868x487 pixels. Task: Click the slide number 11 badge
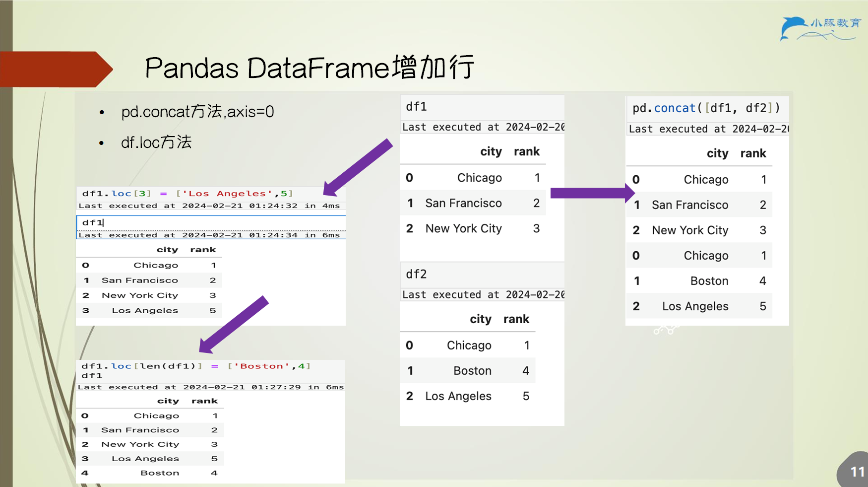click(853, 470)
